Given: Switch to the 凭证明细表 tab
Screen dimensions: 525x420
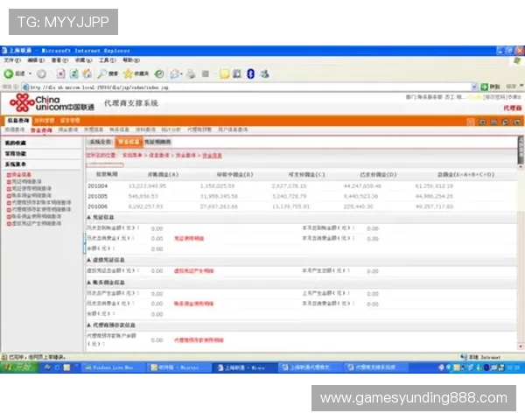Looking at the screenshot, I should tap(157, 141).
